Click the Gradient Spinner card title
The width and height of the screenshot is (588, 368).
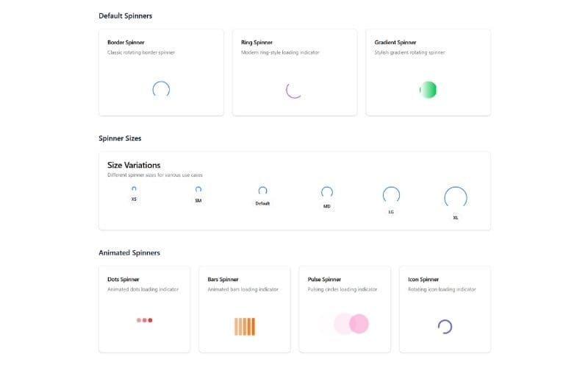point(395,43)
